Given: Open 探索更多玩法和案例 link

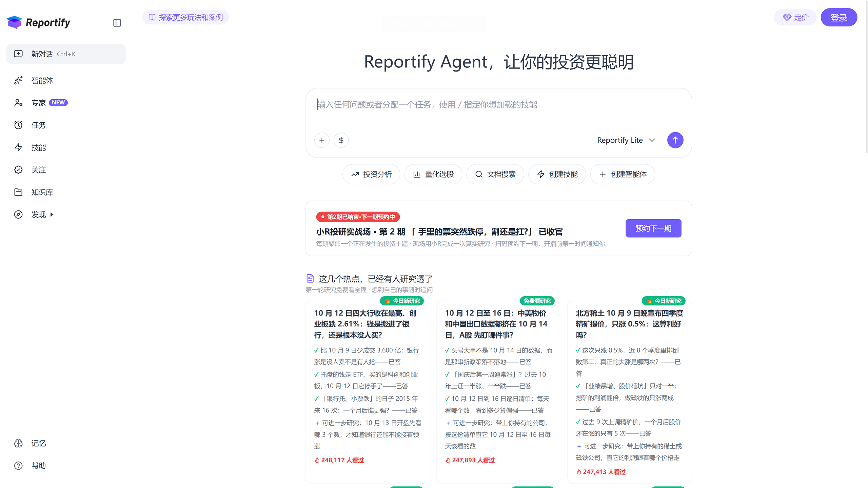Looking at the screenshot, I should pyautogui.click(x=185, y=17).
